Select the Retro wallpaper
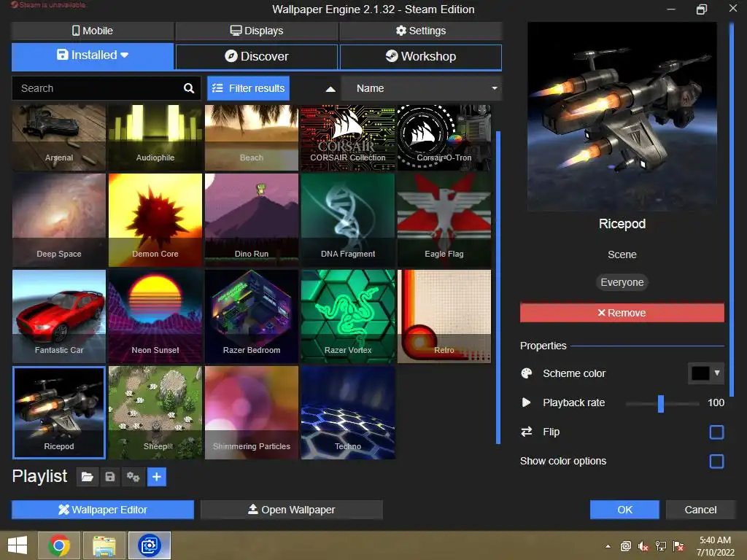The image size is (747, 560). tap(444, 316)
